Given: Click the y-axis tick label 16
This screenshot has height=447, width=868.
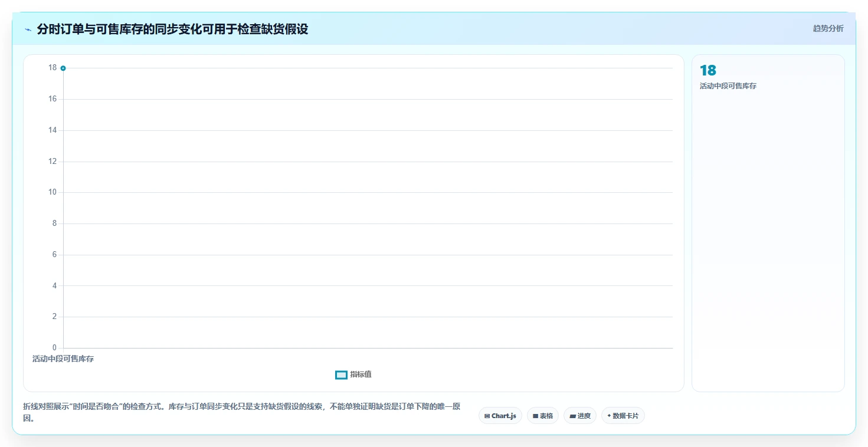Looking at the screenshot, I should coord(53,99).
